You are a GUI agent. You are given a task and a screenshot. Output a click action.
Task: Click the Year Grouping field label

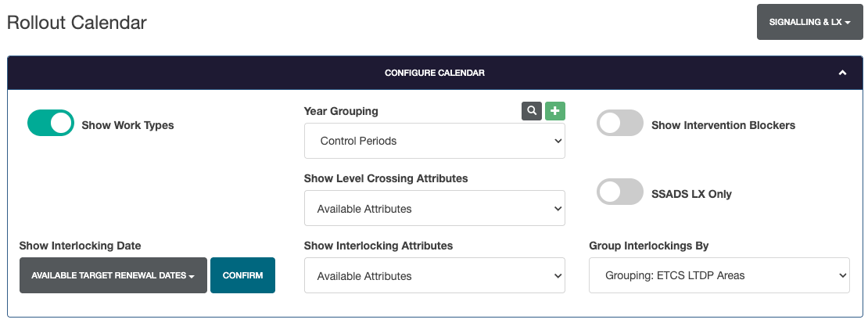(x=341, y=111)
